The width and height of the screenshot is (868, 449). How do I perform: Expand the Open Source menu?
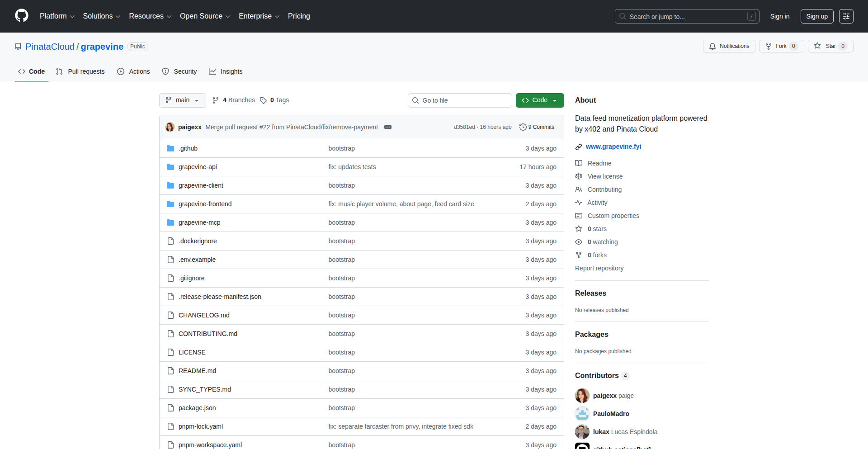click(205, 16)
